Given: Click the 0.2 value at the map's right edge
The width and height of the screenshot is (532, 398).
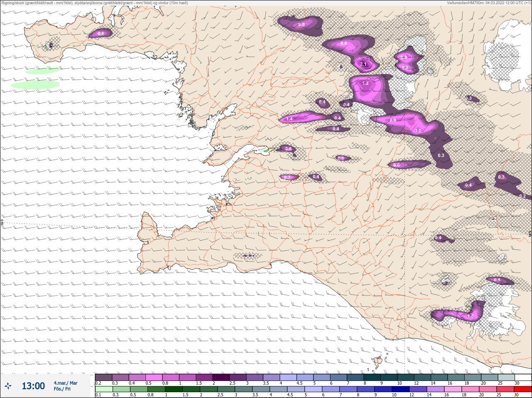Looking at the screenshot, I should 523,196.
